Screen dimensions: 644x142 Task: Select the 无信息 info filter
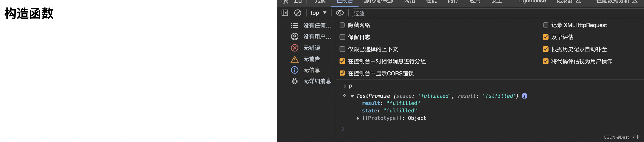click(x=311, y=70)
